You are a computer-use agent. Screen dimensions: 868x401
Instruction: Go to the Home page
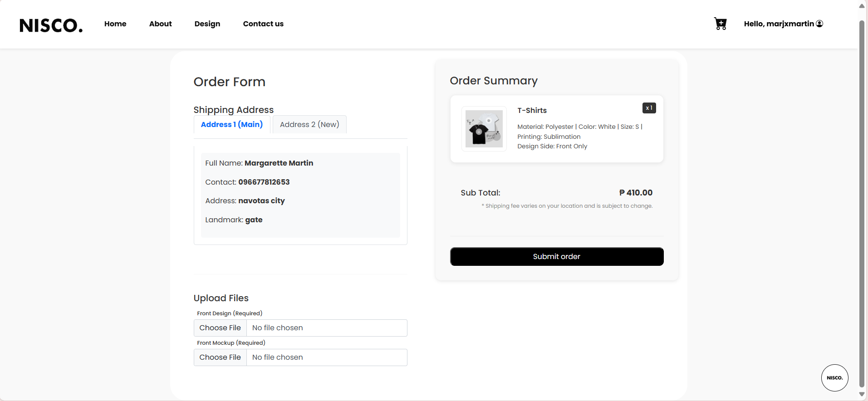tap(115, 24)
